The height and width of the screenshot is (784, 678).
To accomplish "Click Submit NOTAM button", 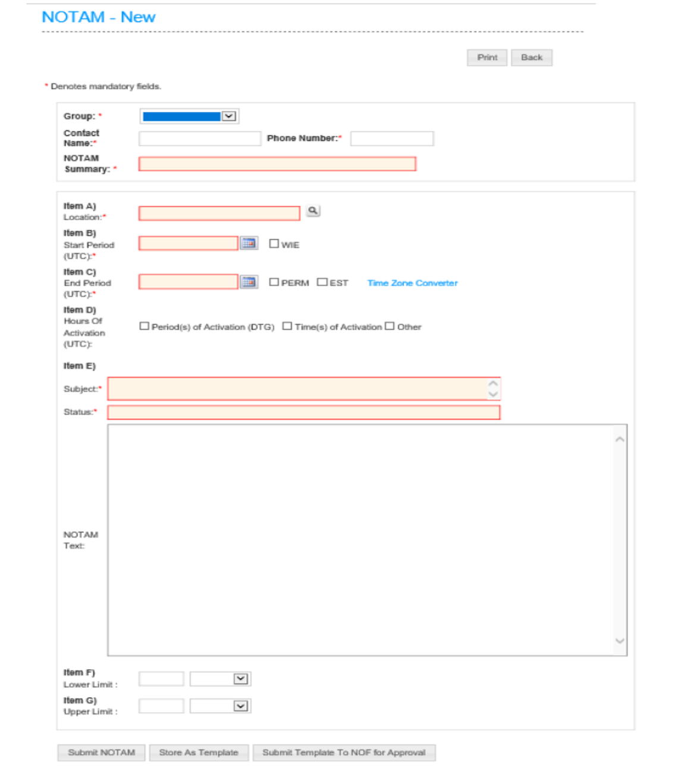I will pyautogui.click(x=101, y=752).
